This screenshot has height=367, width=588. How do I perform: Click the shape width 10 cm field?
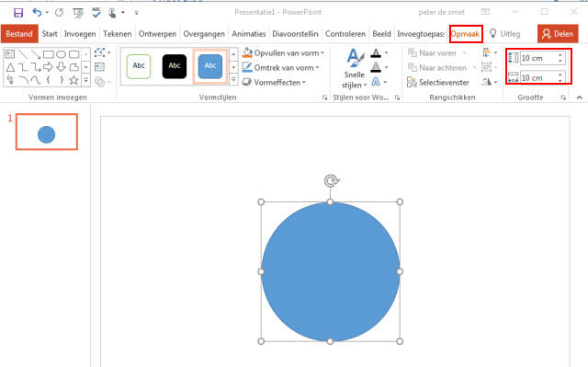[538, 77]
